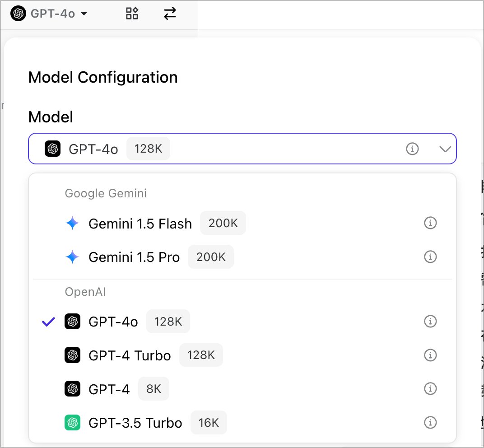Click the Model selection field showing GPT-4o 128K
The image size is (484, 448).
[226, 149]
